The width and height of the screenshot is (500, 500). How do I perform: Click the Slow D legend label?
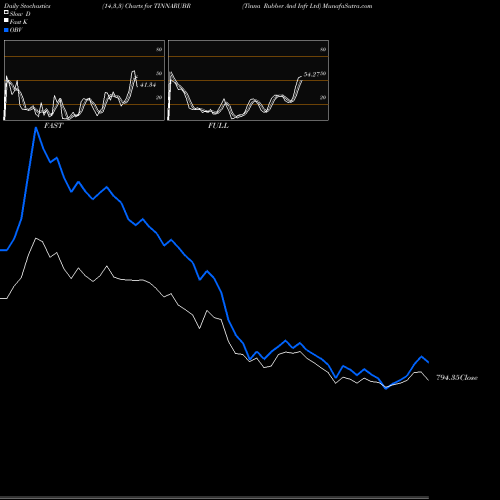click(x=20, y=14)
